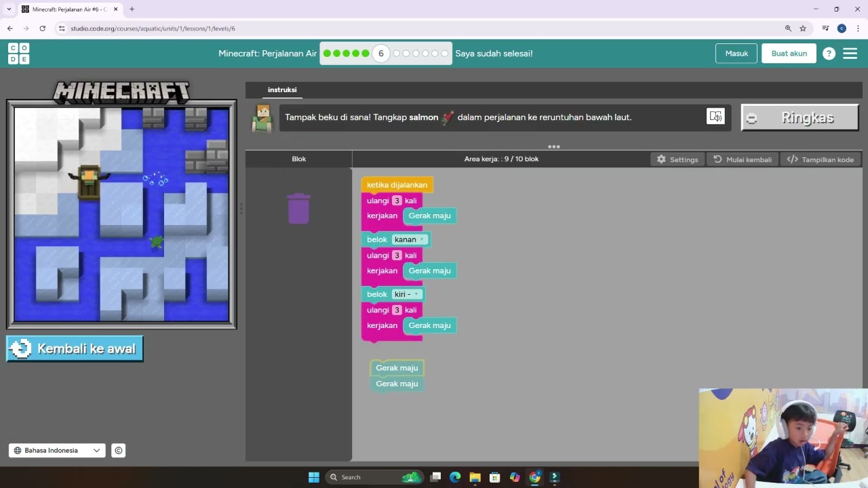The width and height of the screenshot is (868, 488).
Task: Open Windows Start menu
Action: pyautogui.click(x=313, y=477)
